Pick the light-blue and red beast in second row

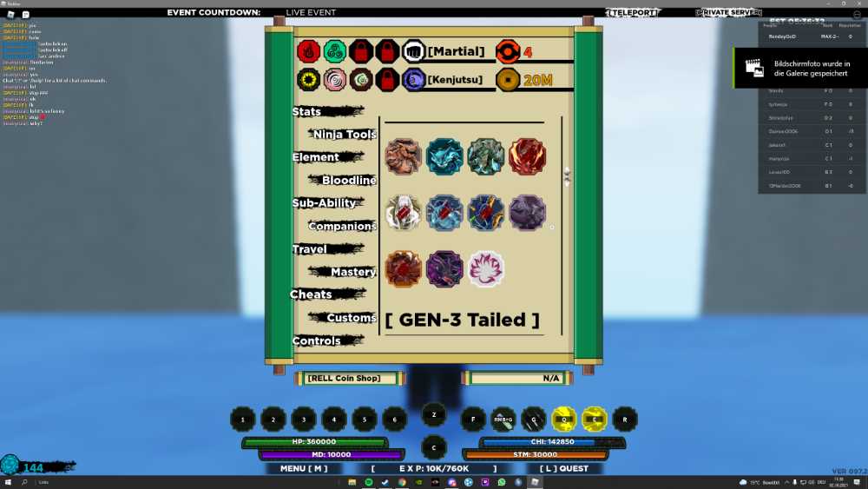point(444,213)
